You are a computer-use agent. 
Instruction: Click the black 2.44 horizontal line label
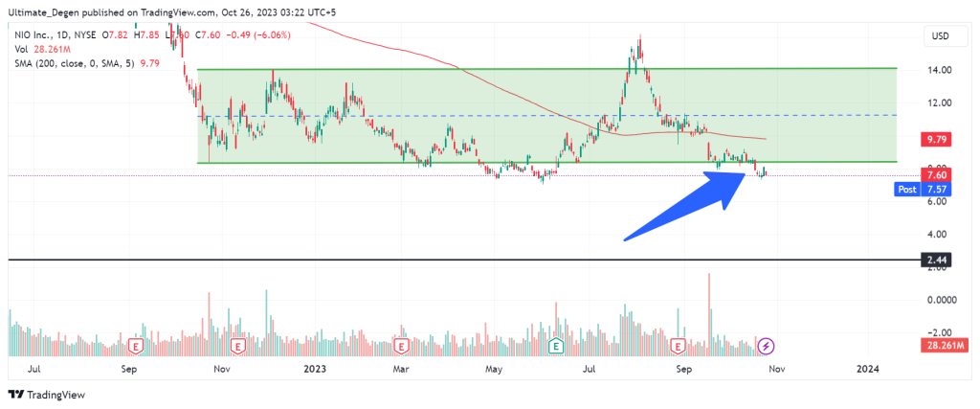tap(936, 261)
